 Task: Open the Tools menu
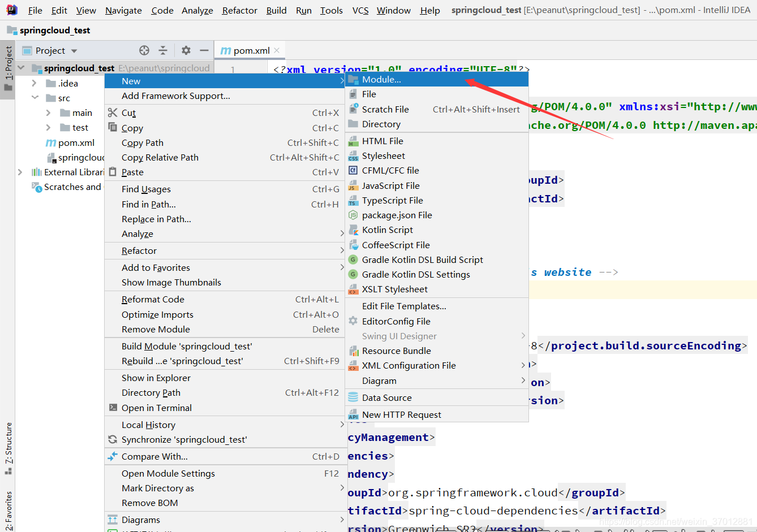(x=331, y=10)
